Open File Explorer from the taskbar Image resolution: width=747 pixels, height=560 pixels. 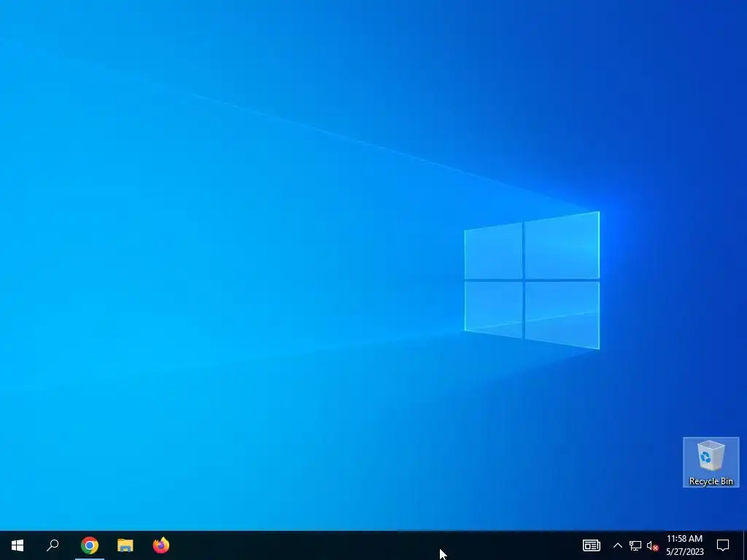[125, 545]
